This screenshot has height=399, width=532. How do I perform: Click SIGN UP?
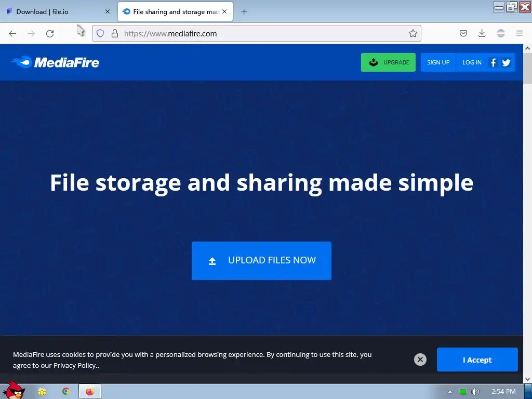(438, 62)
